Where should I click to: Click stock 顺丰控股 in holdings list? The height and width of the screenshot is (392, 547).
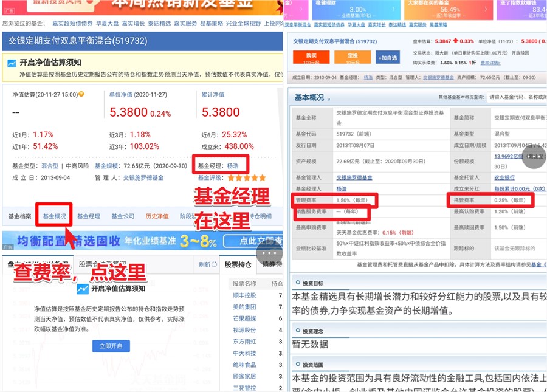[x=244, y=295]
